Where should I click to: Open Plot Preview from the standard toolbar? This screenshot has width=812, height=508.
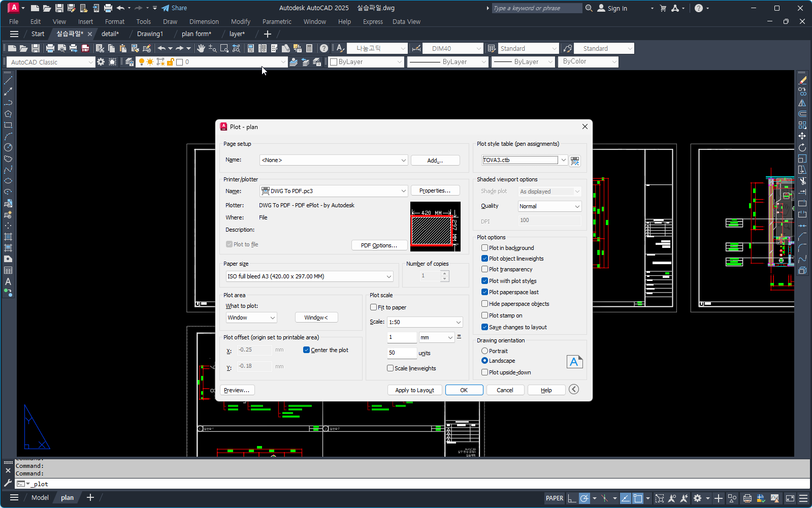click(62, 48)
